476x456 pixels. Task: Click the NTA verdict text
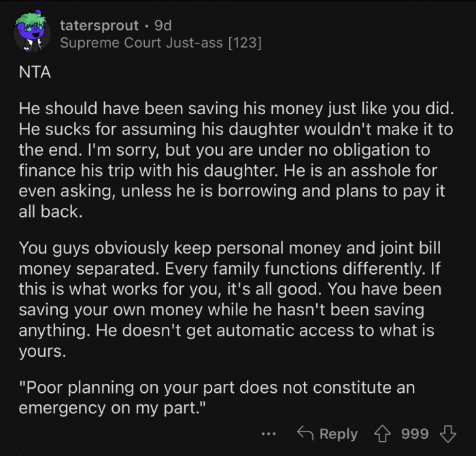coord(35,71)
